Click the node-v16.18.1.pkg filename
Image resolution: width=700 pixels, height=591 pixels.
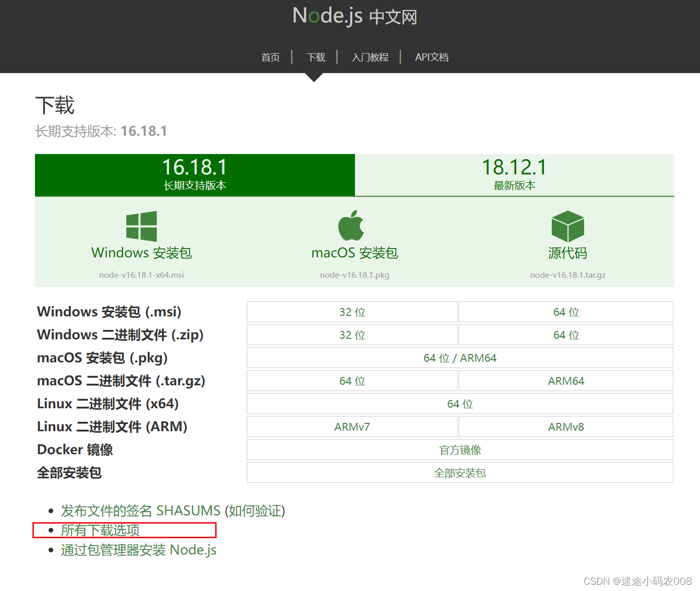pyautogui.click(x=355, y=275)
